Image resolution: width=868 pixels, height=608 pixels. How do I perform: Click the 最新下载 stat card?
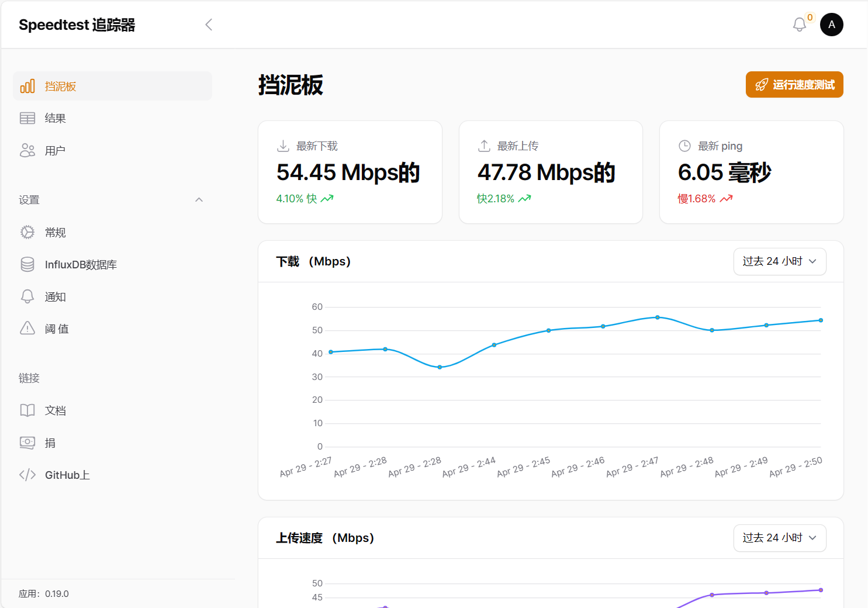tap(350, 172)
